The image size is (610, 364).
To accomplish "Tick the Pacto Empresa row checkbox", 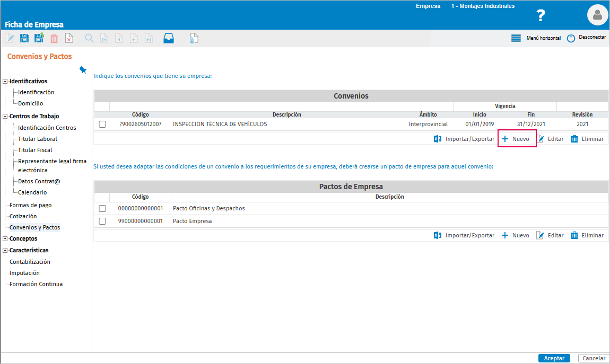I will [102, 221].
